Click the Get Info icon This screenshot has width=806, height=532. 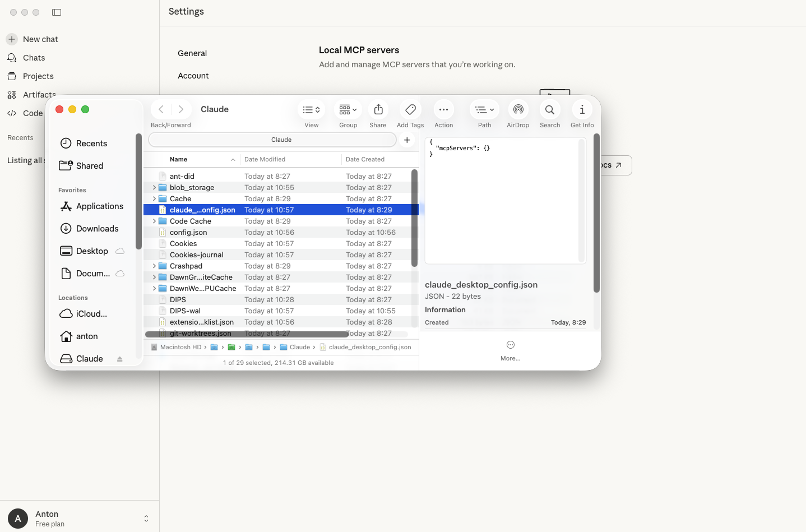click(x=582, y=110)
